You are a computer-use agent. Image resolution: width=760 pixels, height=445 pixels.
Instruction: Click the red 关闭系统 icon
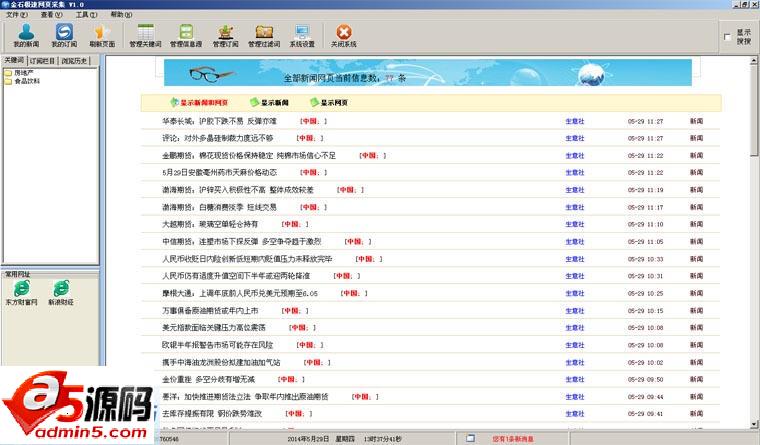click(344, 35)
